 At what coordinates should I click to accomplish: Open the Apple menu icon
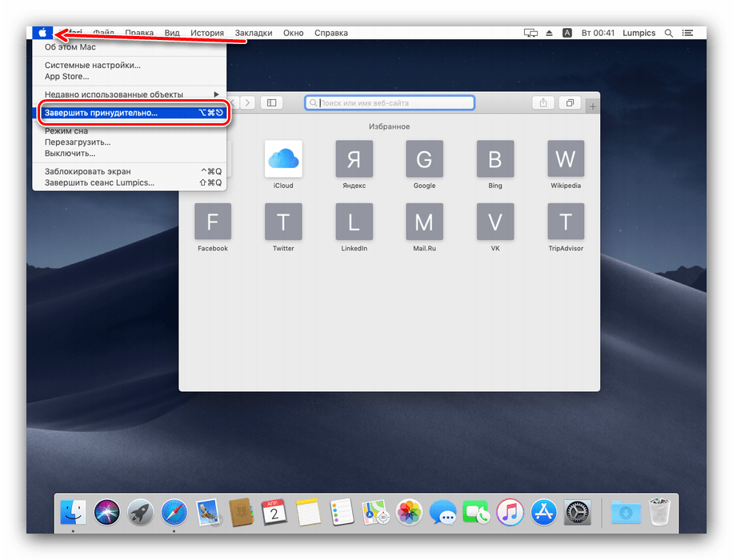[x=42, y=33]
